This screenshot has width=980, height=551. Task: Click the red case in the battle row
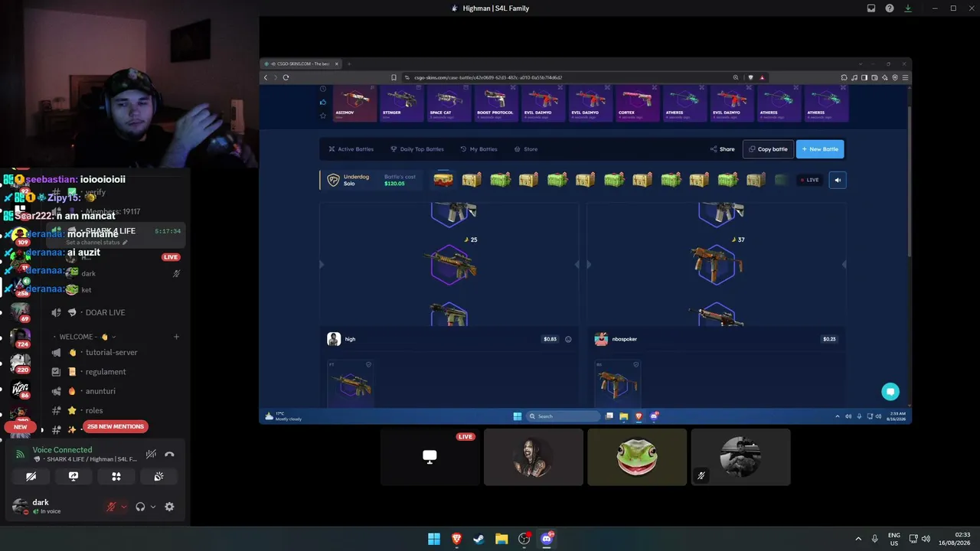[443, 180]
